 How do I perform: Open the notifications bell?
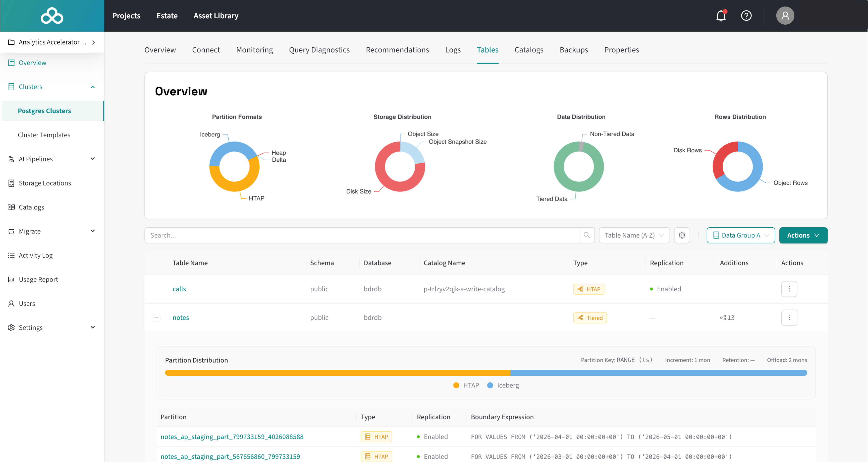(x=721, y=16)
